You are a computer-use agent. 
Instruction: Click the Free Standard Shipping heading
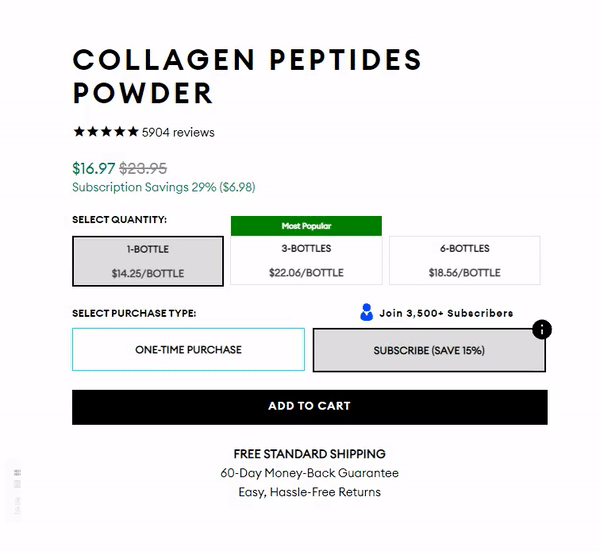[x=309, y=454]
